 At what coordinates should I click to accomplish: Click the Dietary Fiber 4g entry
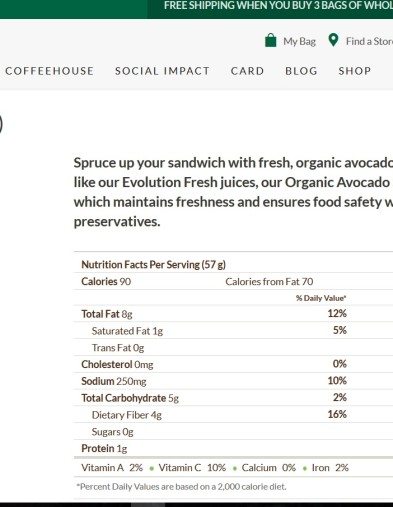click(x=127, y=415)
